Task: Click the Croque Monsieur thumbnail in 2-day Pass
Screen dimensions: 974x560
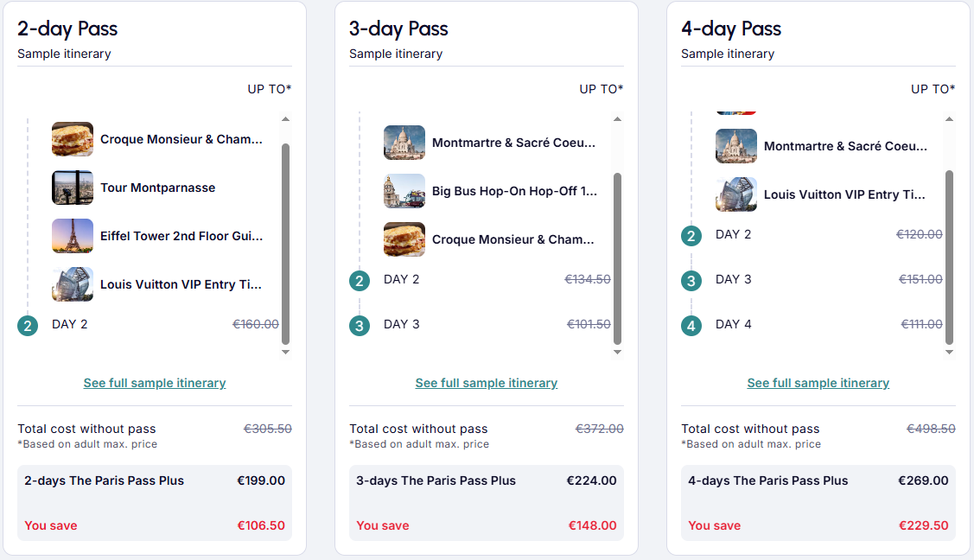Action: 72,138
